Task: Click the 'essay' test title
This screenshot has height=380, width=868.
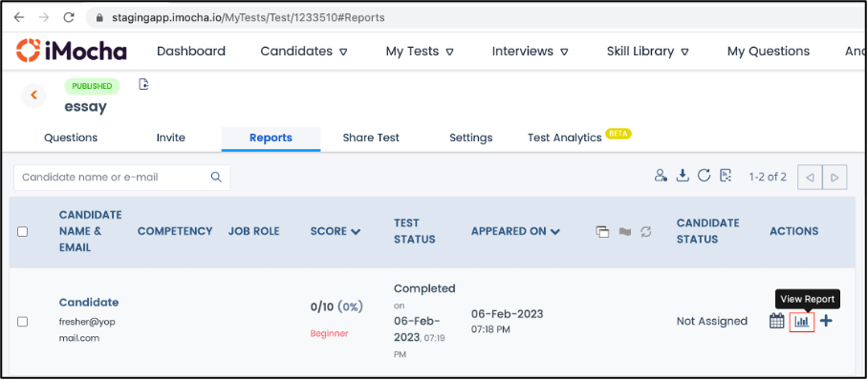Action: point(86,107)
